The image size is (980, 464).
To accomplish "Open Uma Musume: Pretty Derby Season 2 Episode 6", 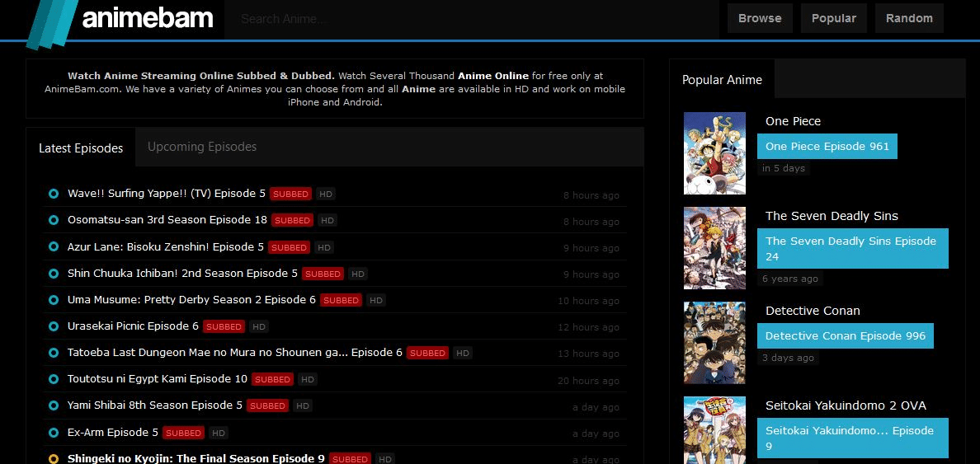I will (192, 299).
